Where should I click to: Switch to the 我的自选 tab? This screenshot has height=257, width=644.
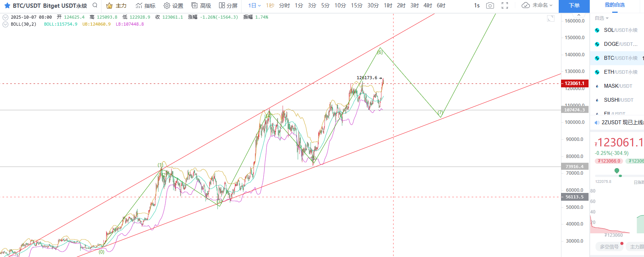coord(615,5)
